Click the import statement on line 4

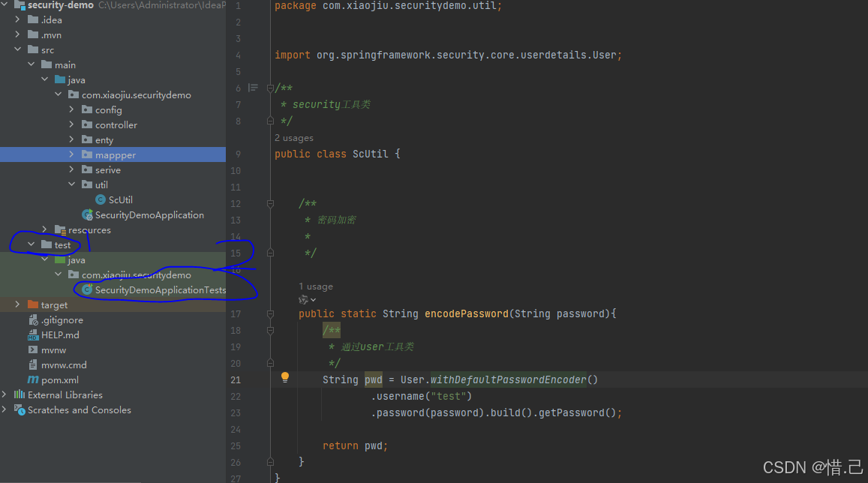point(448,55)
